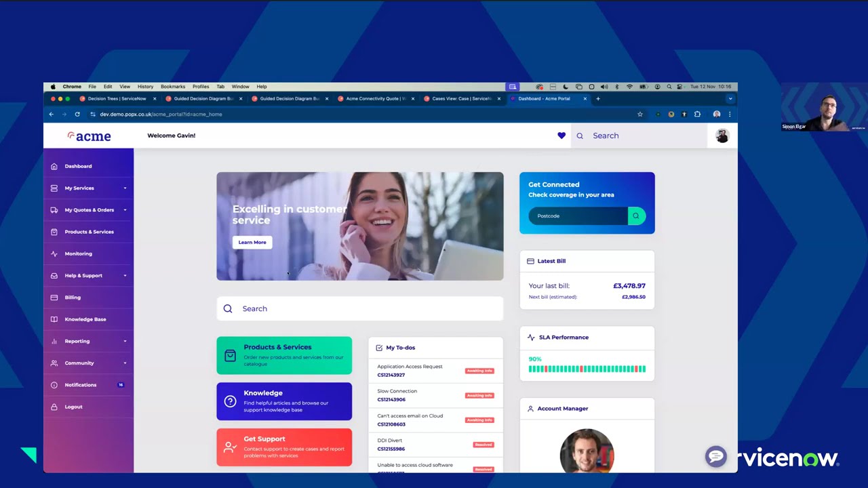Screen dimensions: 868x488
Task: Click the Welcome Gavin! greeting text
Action: [172, 136]
